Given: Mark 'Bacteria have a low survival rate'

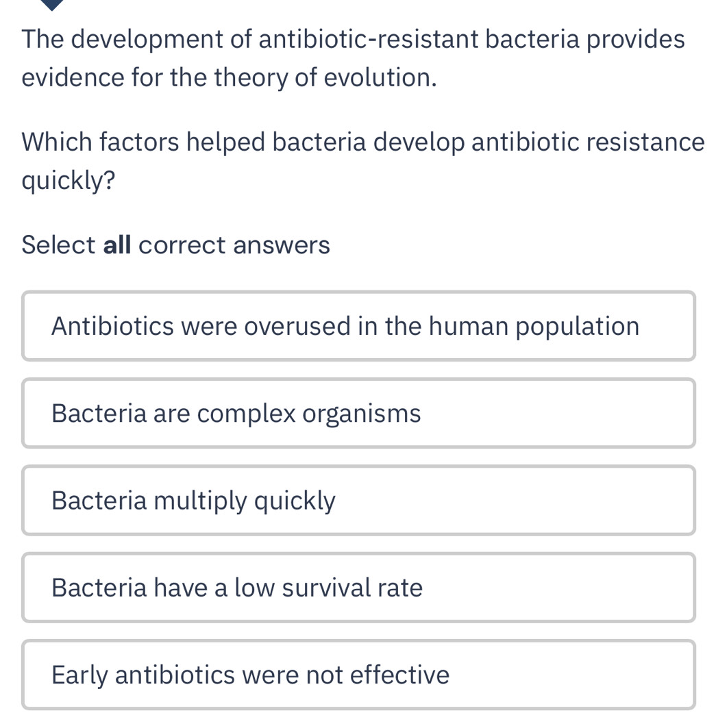Looking at the screenshot, I should tap(358, 588).
